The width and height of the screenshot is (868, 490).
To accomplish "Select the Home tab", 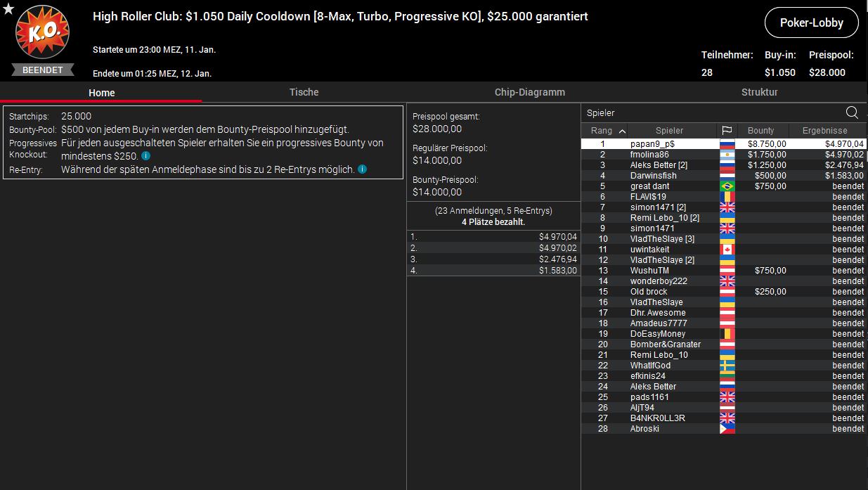I will click(x=101, y=93).
